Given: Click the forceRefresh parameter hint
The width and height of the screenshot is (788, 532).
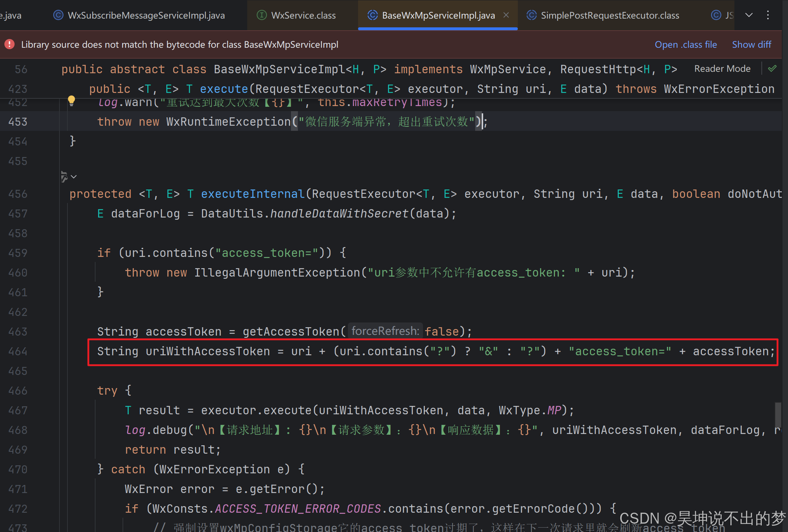Looking at the screenshot, I should pos(385,331).
